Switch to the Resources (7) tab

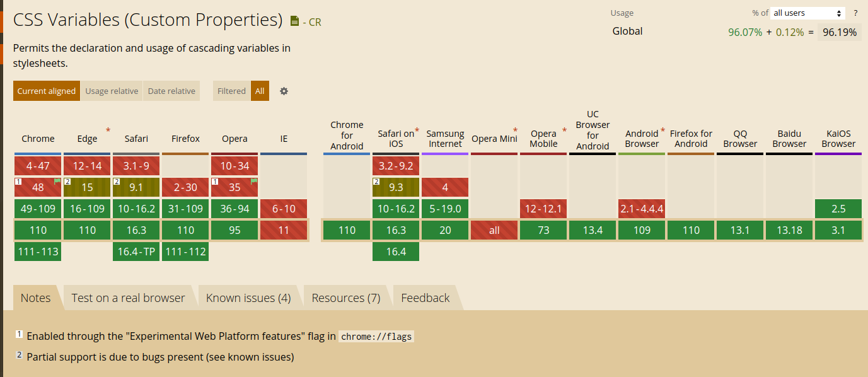coord(346,298)
